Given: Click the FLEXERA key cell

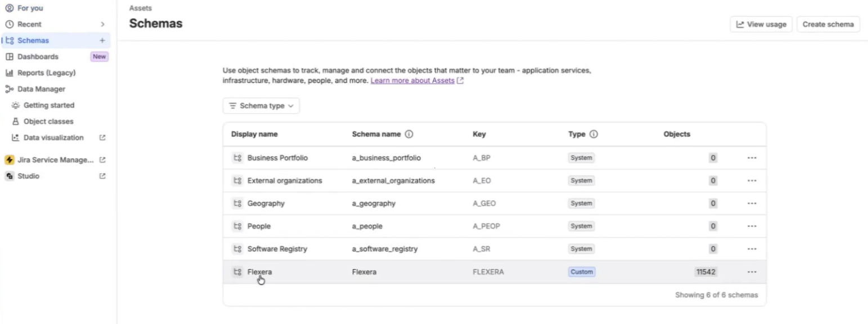Looking at the screenshot, I should (488, 272).
